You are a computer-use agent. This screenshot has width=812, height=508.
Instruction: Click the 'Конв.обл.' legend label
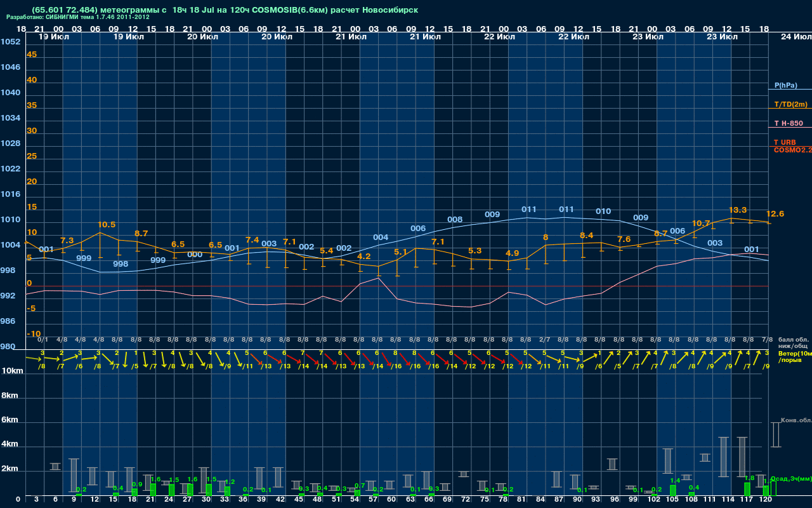(x=796, y=420)
